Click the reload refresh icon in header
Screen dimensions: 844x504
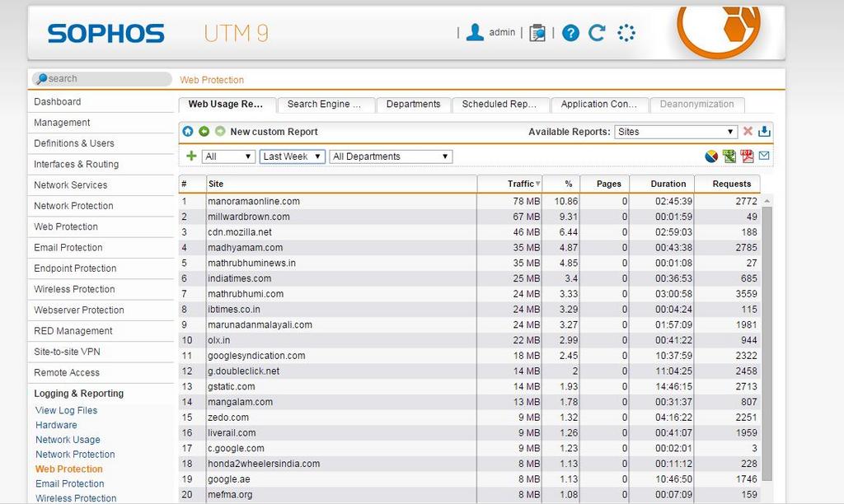pos(597,33)
